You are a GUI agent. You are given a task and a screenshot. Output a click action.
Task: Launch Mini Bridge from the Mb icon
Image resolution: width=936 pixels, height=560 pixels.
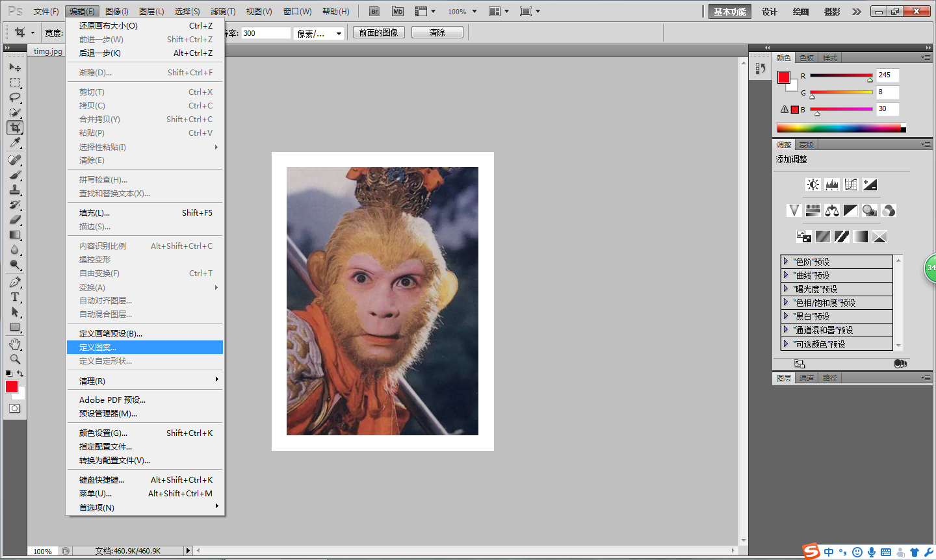click(398, 12)
